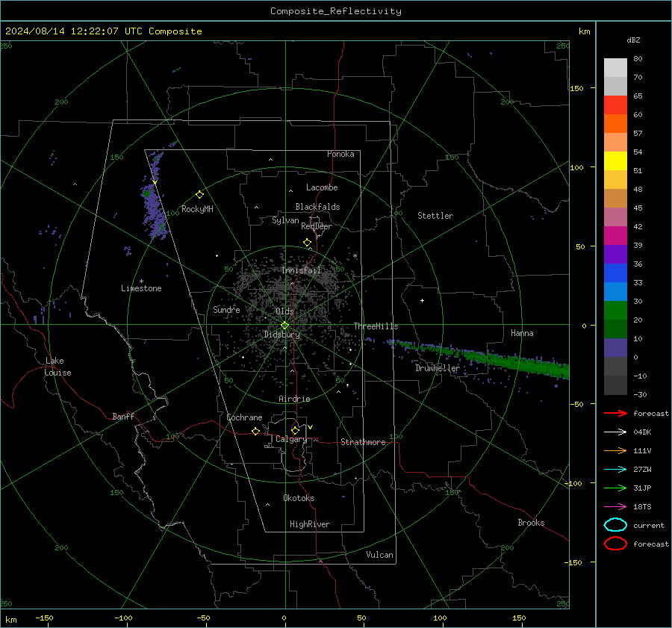Click the ThreeHills town label

[376, 326]
